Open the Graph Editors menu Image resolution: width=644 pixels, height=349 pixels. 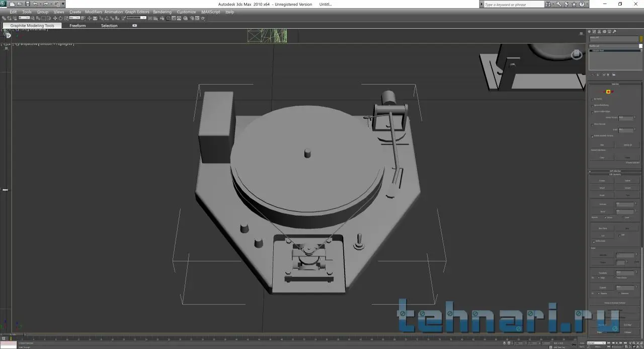137,12
